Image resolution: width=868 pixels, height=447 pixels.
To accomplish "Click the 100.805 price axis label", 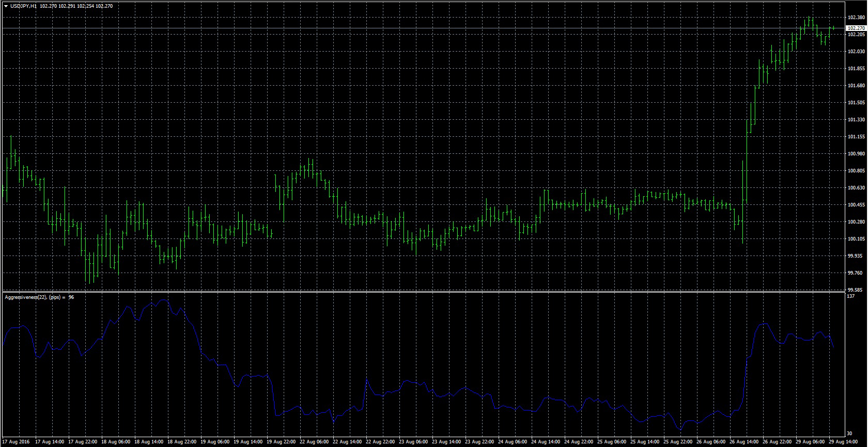I will pos(856,171).
